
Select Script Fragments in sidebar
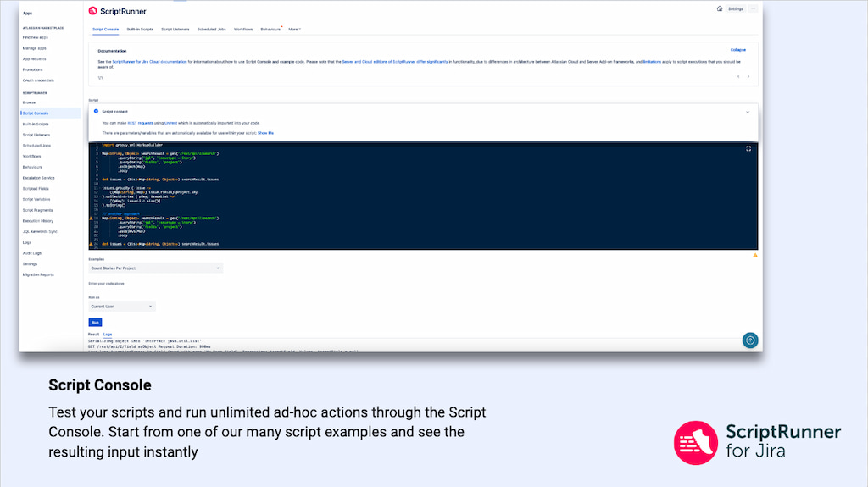[x=37, y=210]
